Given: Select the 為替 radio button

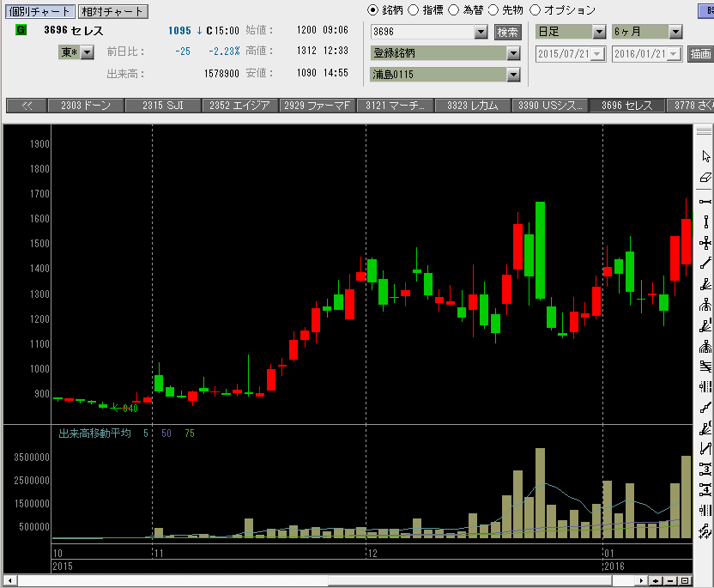Looking at the screenshot, I should 453,10.
